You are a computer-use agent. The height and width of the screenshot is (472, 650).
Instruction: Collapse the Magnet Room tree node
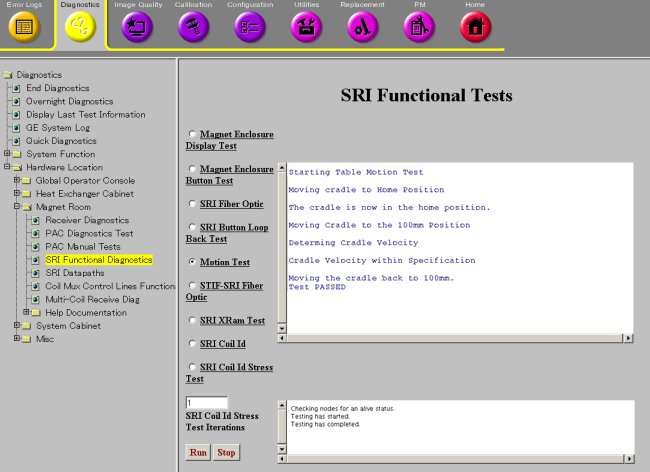pyautogui.click(x=17, y=207)
